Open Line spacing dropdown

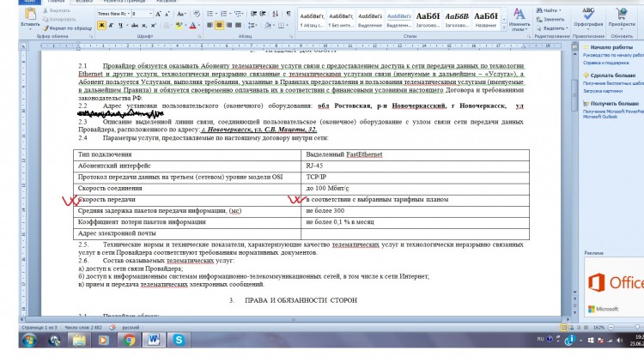252,26
